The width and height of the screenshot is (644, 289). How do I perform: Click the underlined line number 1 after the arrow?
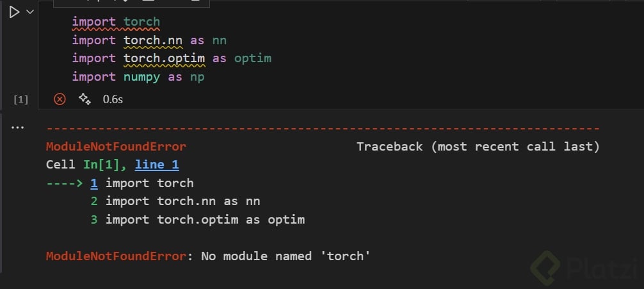94,183
